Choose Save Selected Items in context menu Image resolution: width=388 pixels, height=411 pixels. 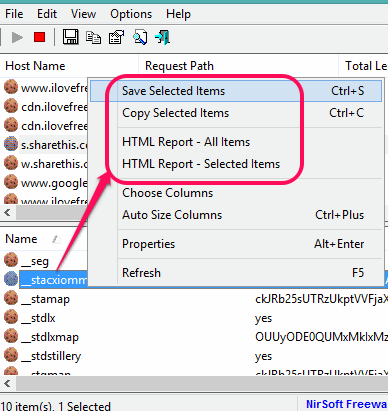pos(236,91)
